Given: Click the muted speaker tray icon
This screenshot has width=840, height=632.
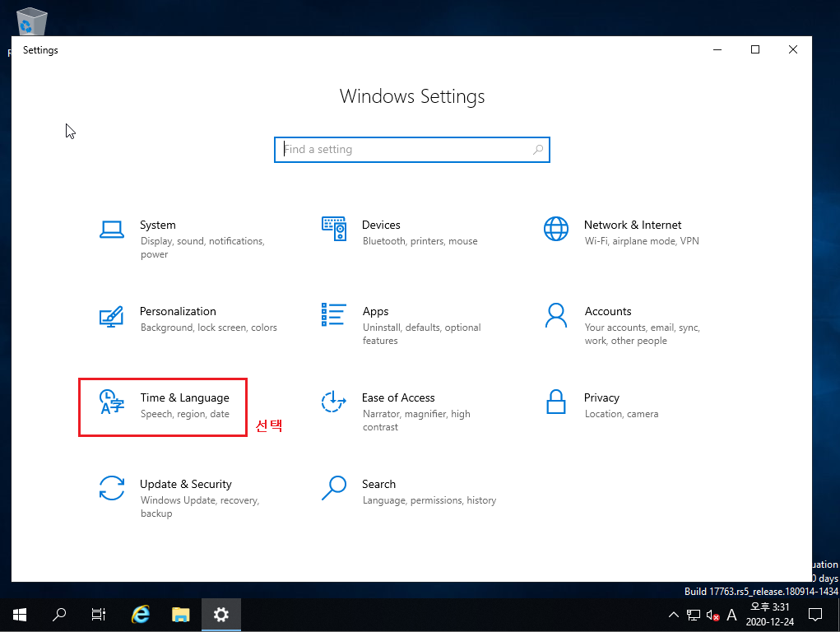Looking at the screenshot, I should (712, 616).
